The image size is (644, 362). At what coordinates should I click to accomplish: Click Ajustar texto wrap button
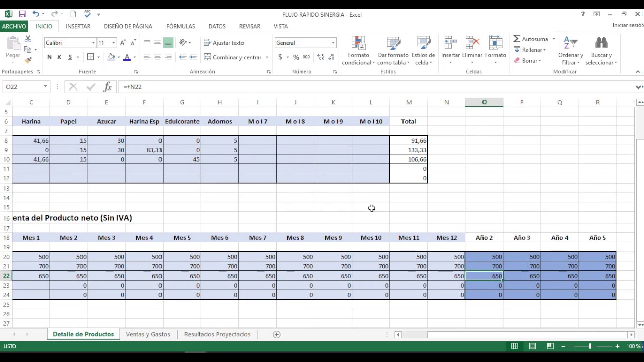[x=224, y=43]
